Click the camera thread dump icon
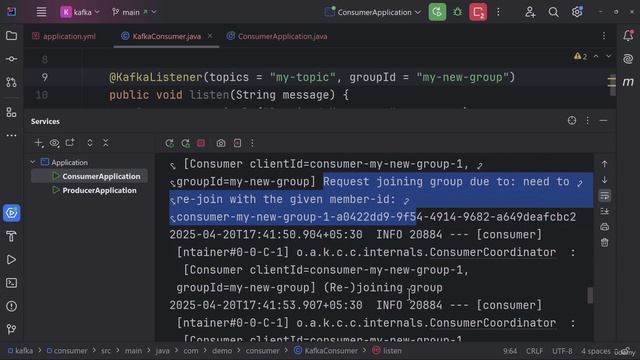640x360 pixels. point(221,143)
